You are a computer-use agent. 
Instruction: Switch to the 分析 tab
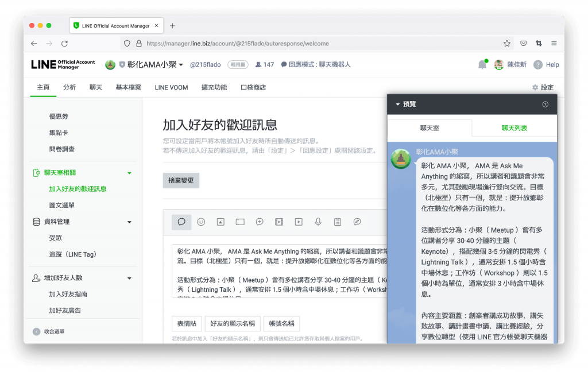69,87
